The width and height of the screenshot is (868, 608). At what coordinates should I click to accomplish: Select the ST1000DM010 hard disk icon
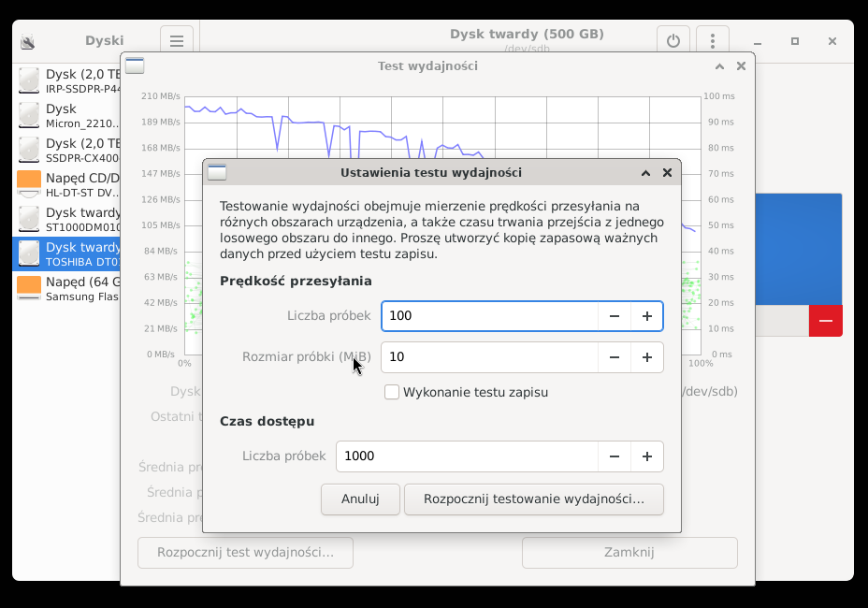tap(29, 219)
